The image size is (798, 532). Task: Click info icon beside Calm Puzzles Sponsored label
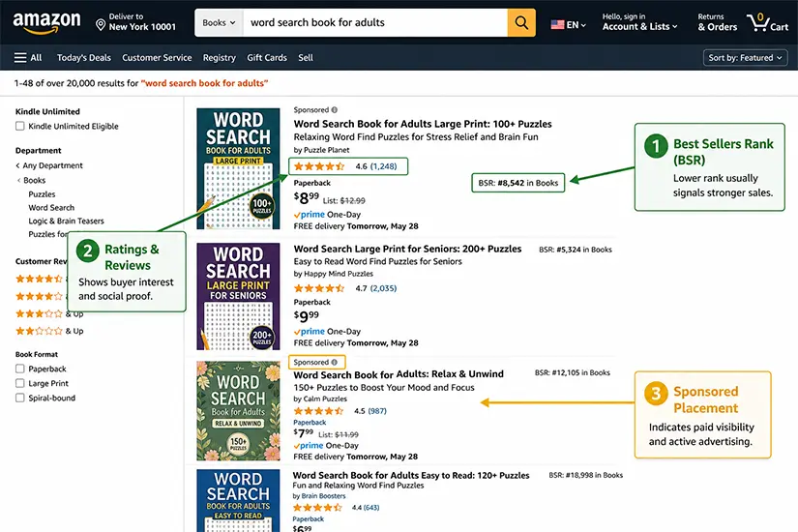click(335, 363)
